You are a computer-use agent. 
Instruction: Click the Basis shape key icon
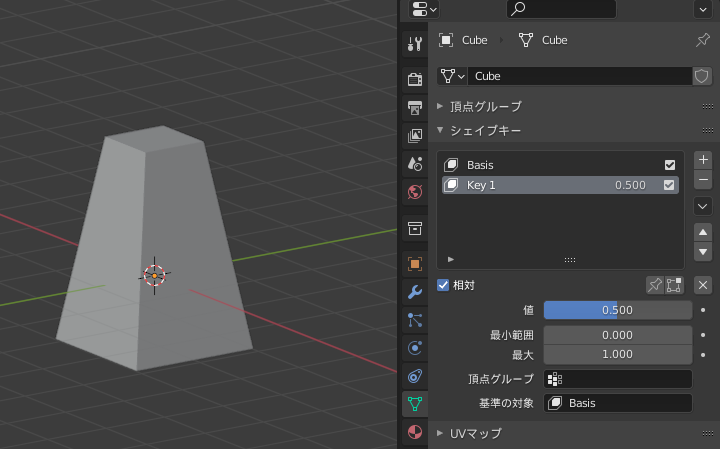(451, 165)
